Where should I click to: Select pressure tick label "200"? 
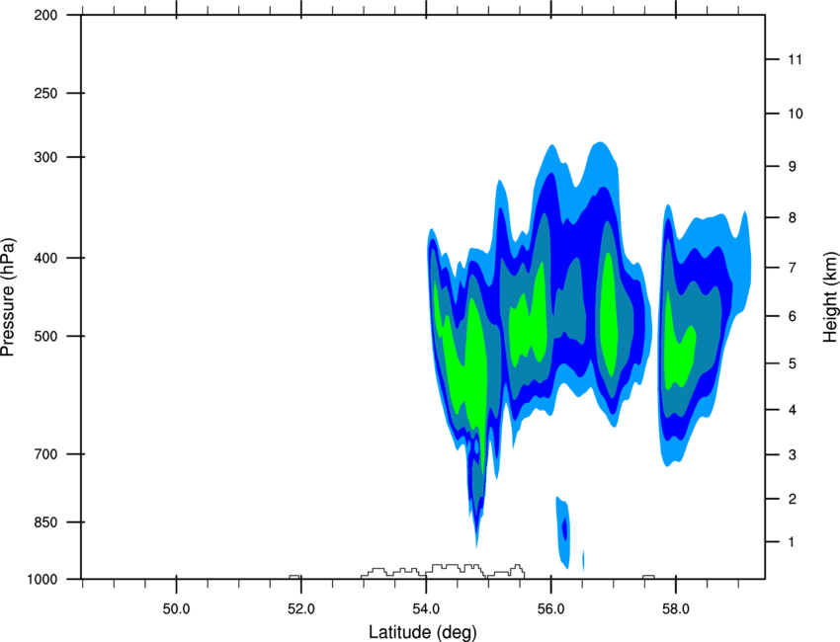coord(45,16)
